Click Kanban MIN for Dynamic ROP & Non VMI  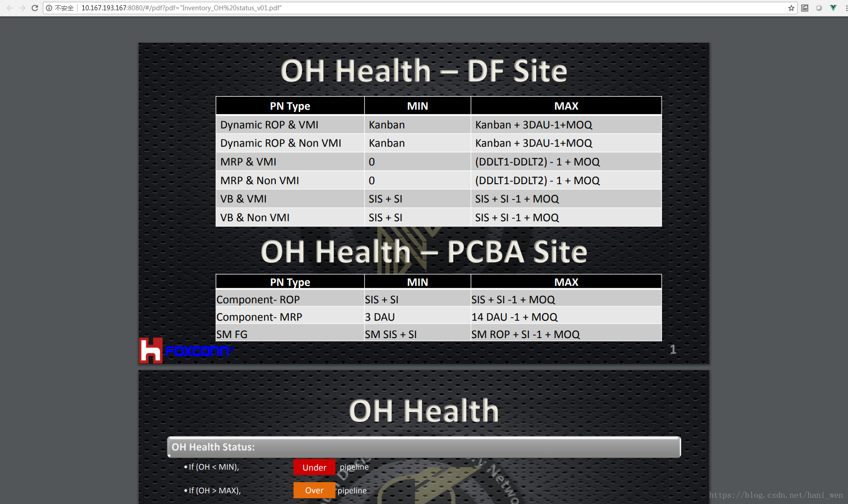pyautogui.click(x=418, y=143)
